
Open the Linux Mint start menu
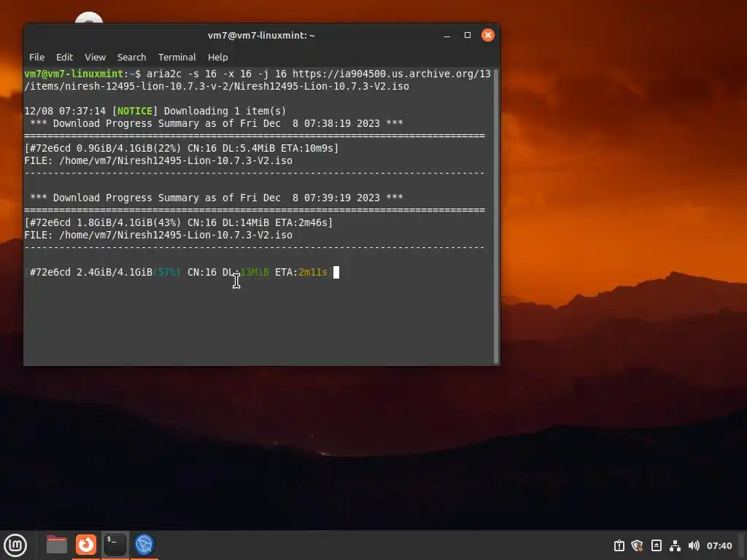[15, 545]
